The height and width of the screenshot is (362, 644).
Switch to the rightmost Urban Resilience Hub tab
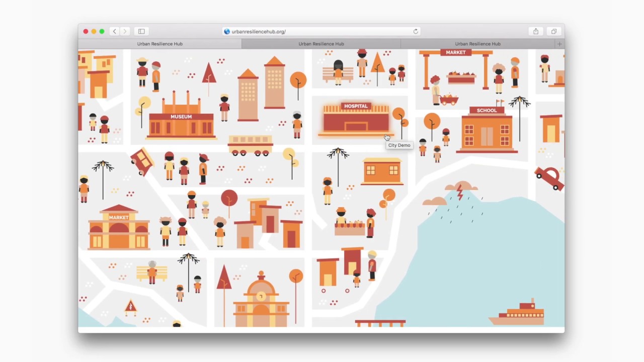coord(478,44)
